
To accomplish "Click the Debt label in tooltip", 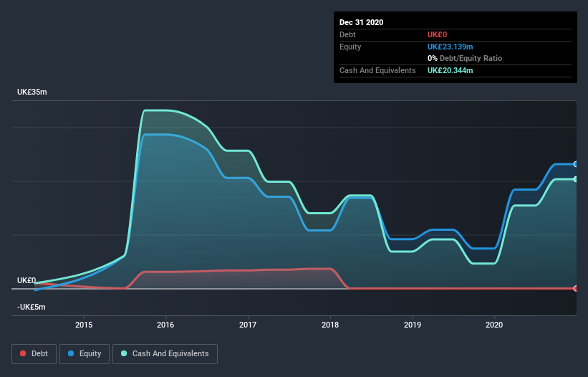I will click(x=347, y=34).
